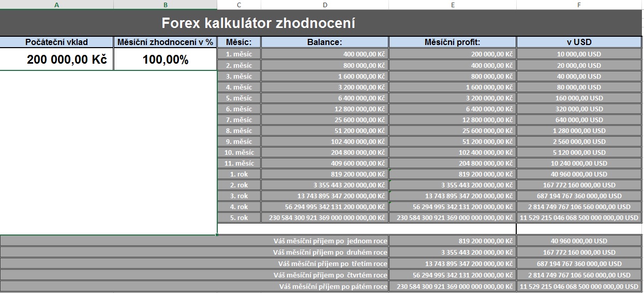Click the '9. měsíc' row label
This screenshot has height=293, width=644.
point(239,141)
